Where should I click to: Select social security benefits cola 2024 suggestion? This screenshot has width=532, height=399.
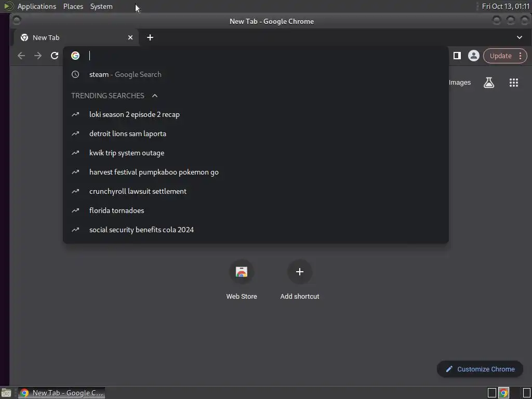256,230
